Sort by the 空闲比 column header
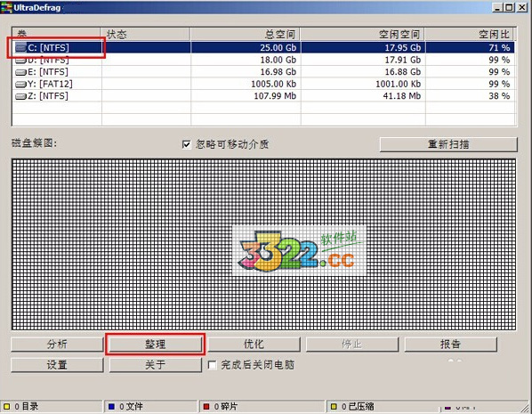The height and width of the screenshot is (414, 532). [x=470, y=35]
